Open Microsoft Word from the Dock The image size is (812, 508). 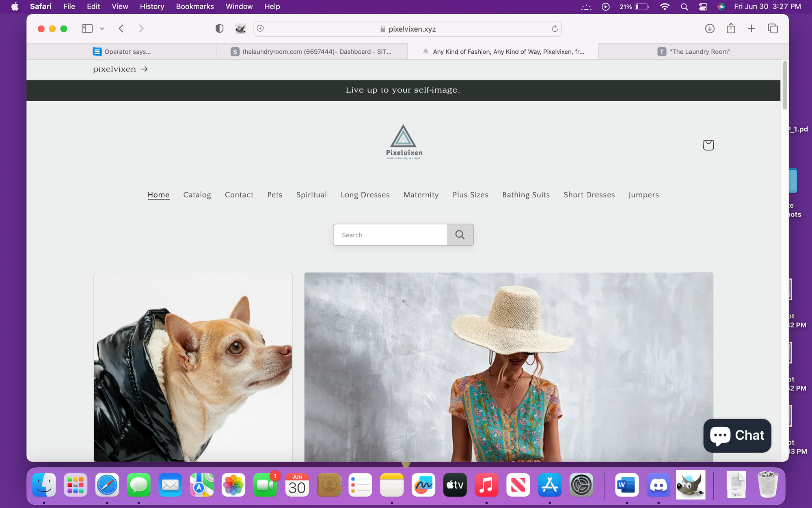[627, 485]
